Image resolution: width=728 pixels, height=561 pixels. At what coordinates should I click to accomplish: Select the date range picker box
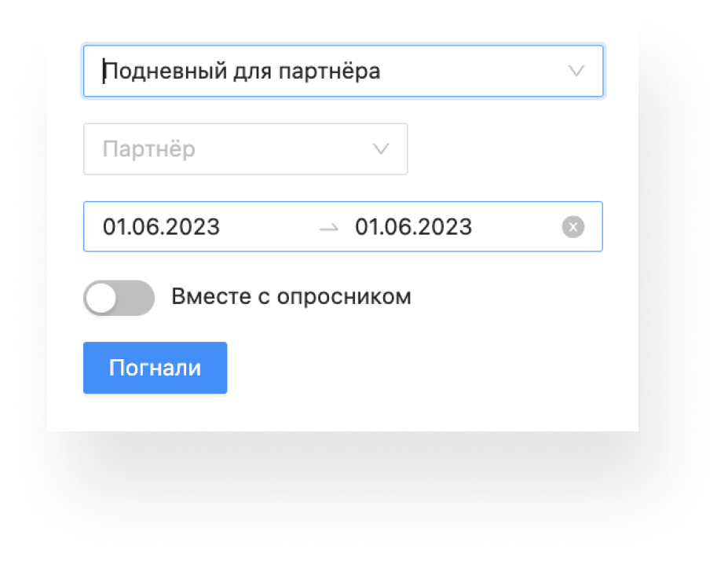click(343, 226)
